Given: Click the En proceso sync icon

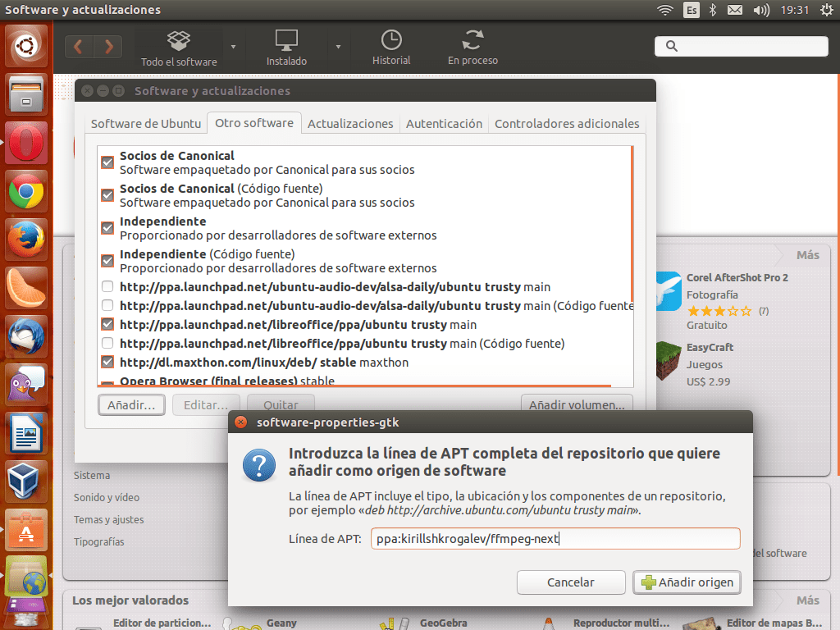Looking at the screenshot, I should pyautogui.click(x=472, y=41).
